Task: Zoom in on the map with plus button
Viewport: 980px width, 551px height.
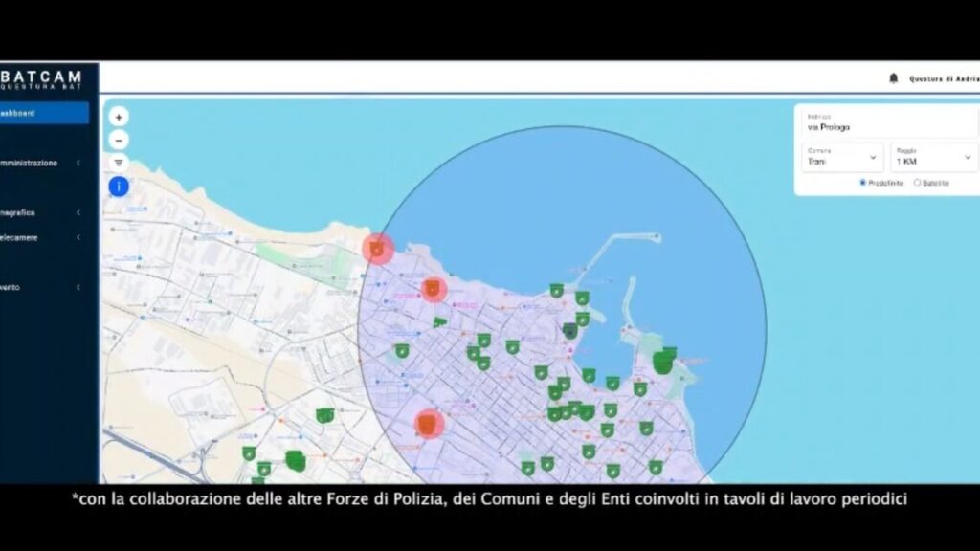Action: coord(119,117)
